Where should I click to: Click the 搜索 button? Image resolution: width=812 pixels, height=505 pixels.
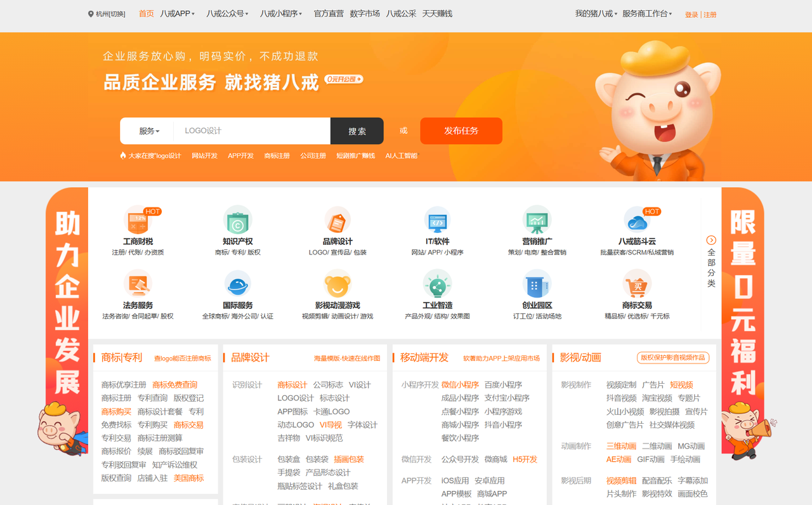[x=357, y=131]
